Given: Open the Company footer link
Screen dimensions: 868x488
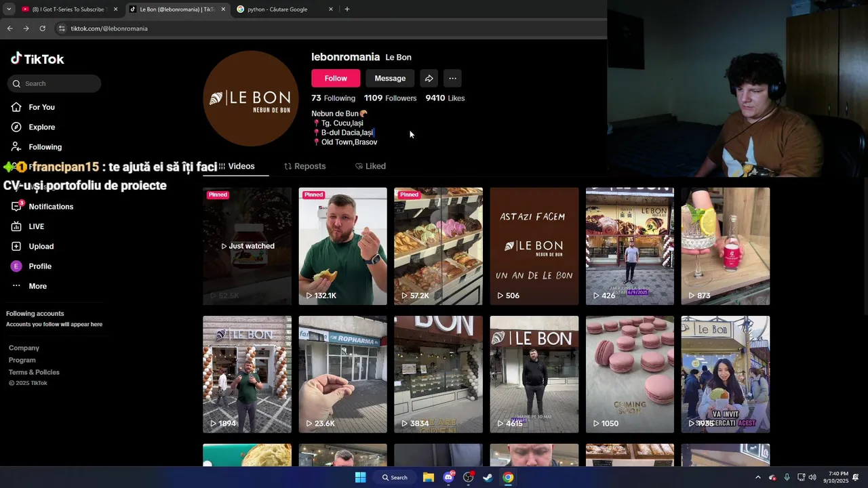Looking at the screenshot, I should click(24, 348).
